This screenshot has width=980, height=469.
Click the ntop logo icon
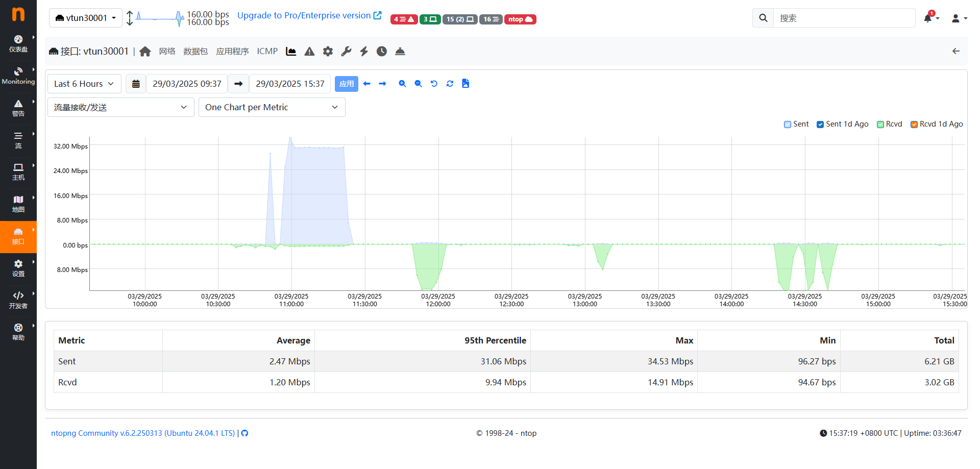point(18,14)
